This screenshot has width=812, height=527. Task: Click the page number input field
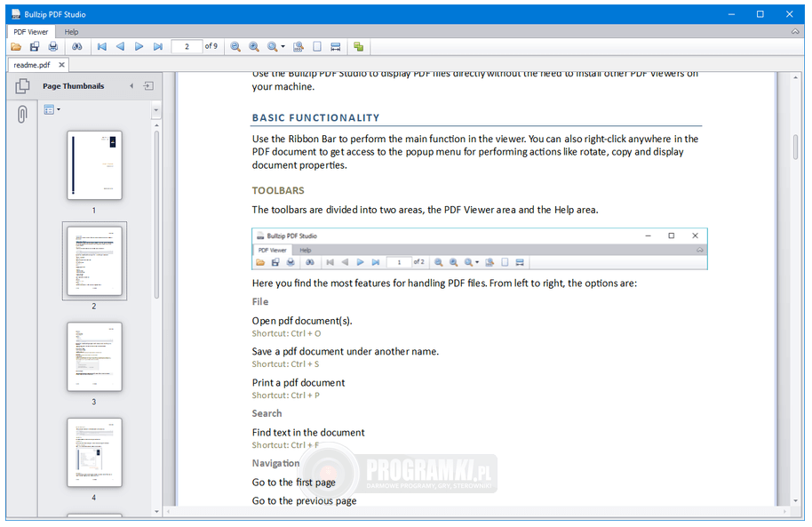(x=187, y=46)
